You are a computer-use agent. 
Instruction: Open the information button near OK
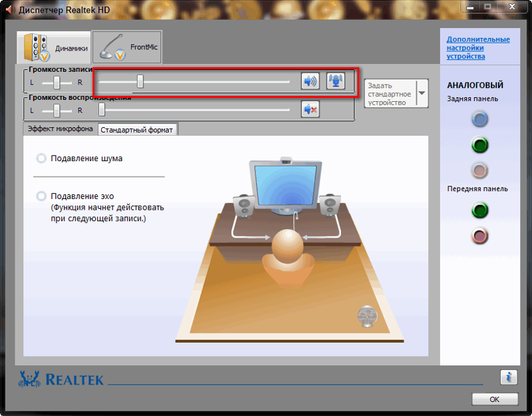pos(508,377)
